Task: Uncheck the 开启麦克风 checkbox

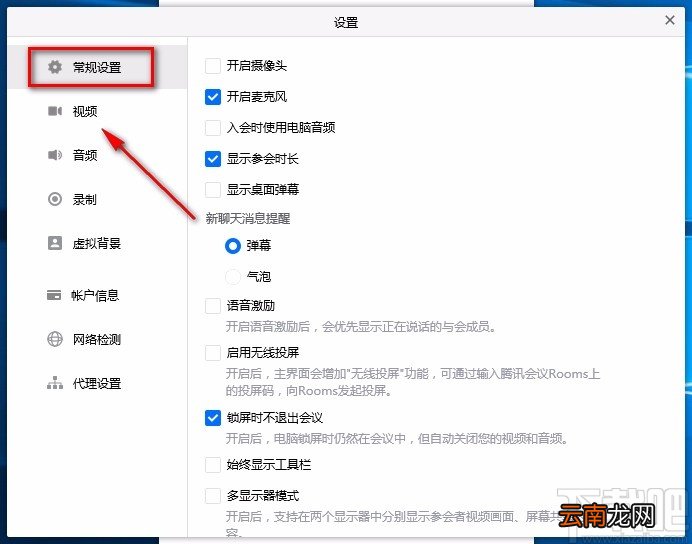Action: pyautogui.click(x=213, y=97)
